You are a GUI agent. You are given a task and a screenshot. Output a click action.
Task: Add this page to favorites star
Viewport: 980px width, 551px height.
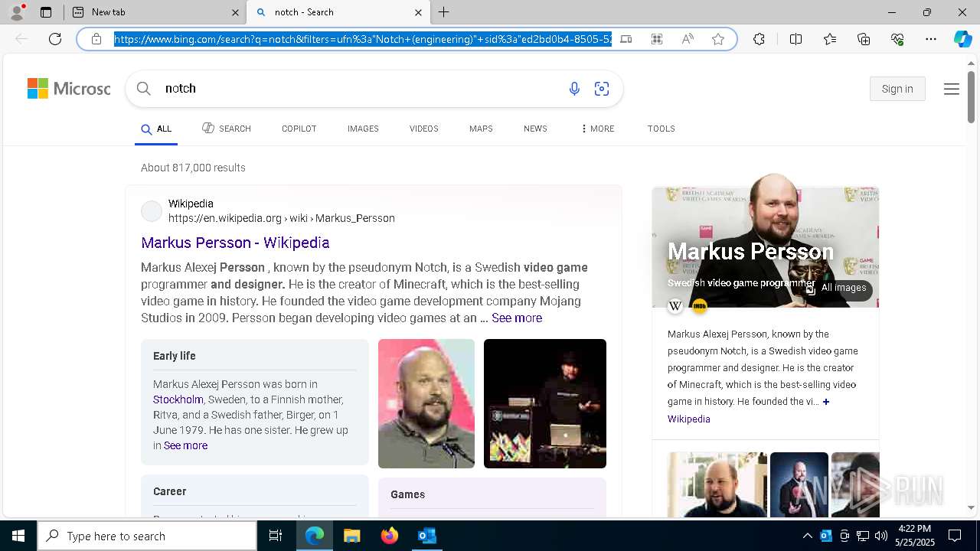tap(718, 39)
